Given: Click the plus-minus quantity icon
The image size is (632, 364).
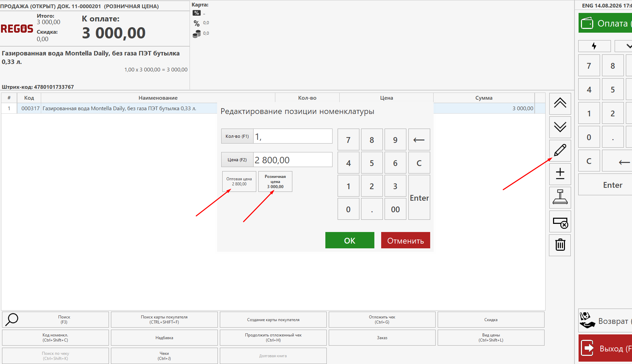Looking at the screenshot, I should tap(560, 174).
